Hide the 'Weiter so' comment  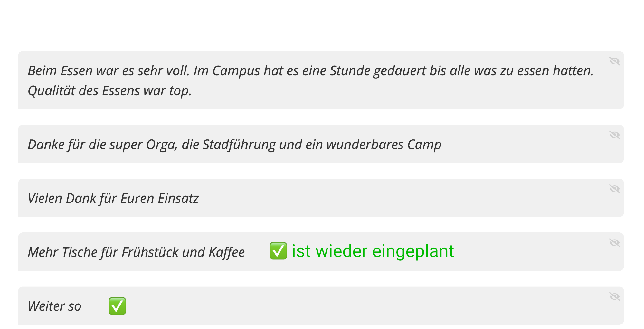pyautogui.click(x=614, y=296)
